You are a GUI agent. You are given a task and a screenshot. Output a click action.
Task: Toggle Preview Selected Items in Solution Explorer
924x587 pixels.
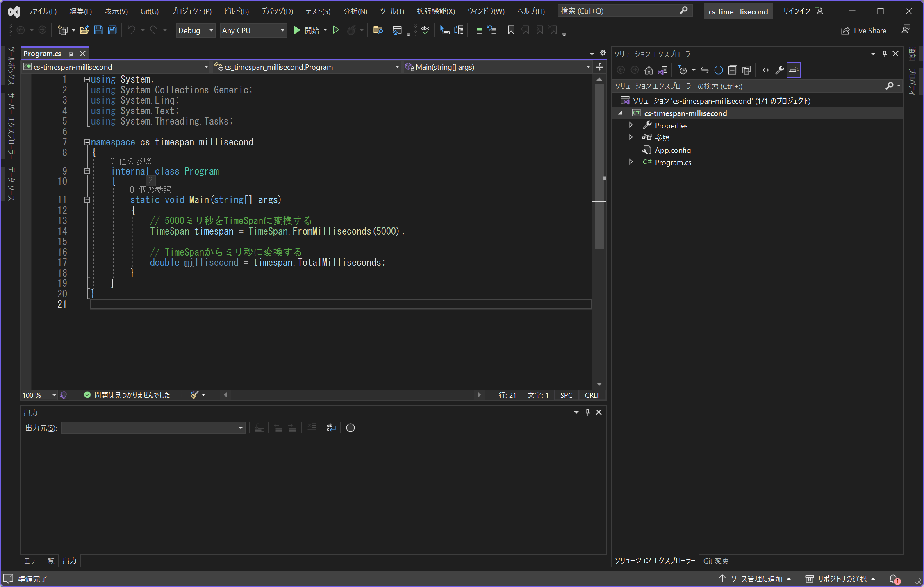click(793, 70)
